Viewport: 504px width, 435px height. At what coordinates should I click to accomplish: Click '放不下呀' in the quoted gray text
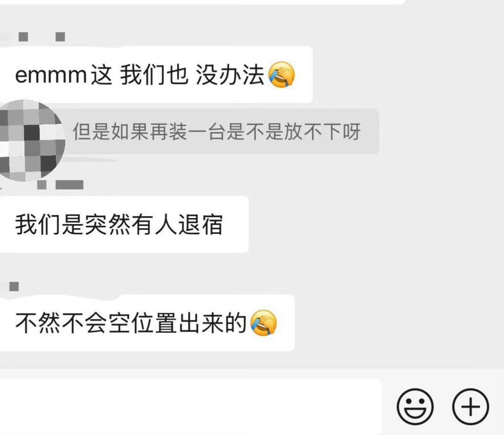coord(322,132)
